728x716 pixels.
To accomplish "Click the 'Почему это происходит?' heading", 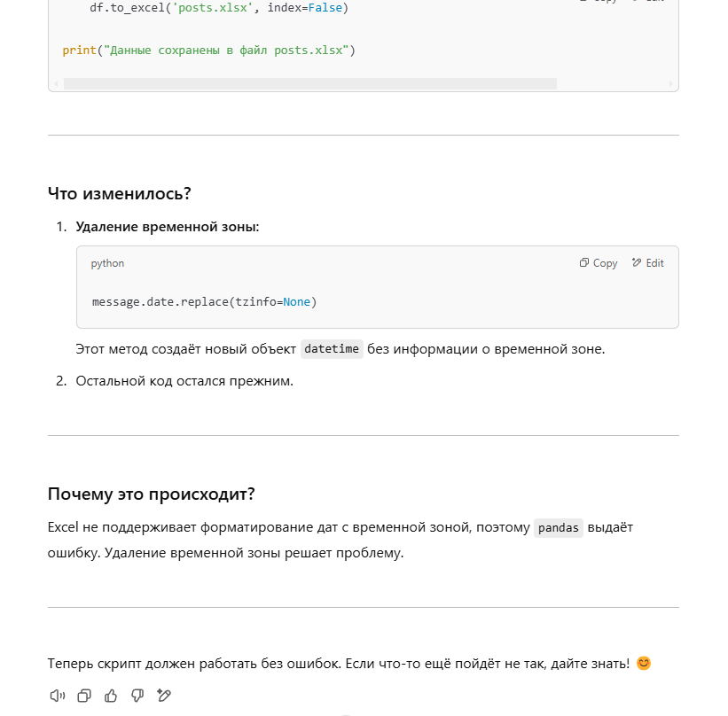I will click(x=152, y=494).
